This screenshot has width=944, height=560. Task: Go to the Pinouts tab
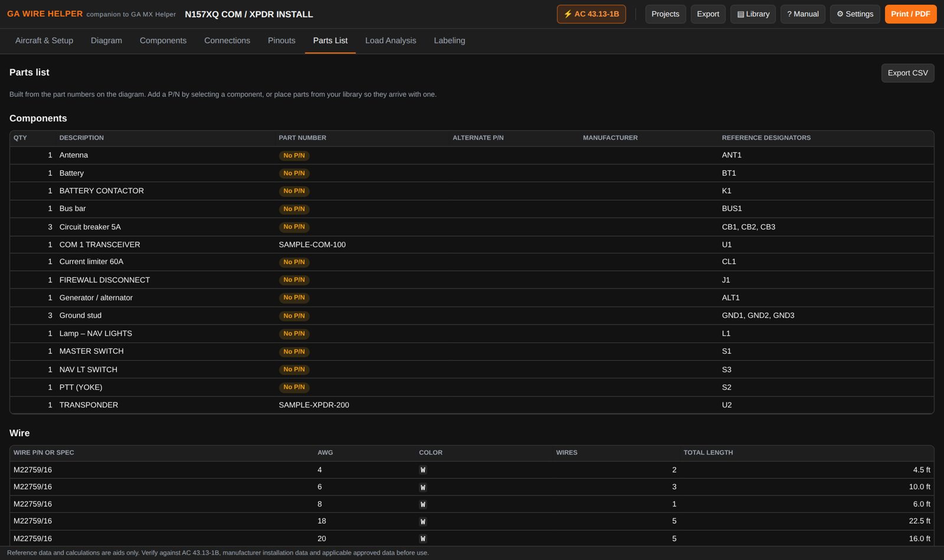281,41
